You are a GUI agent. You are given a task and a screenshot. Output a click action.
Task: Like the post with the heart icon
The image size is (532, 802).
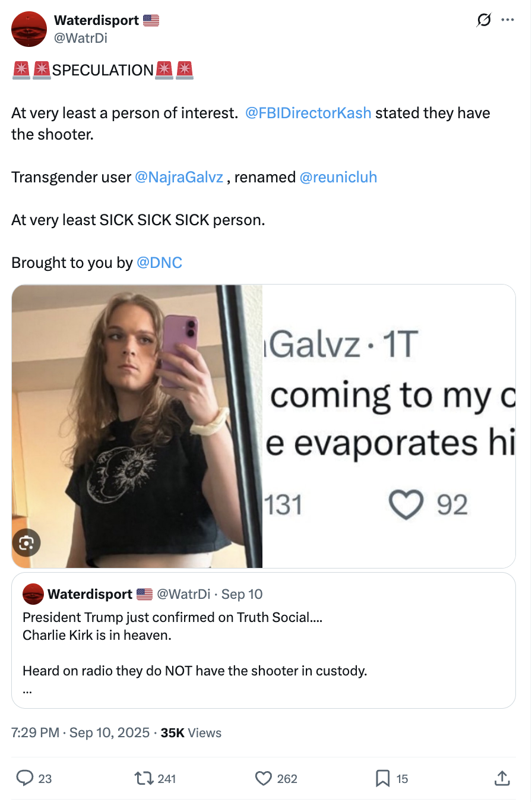pos(263,778)
